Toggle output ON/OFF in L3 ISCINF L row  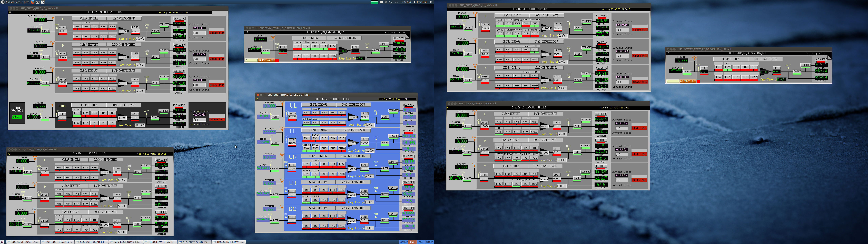click(x=138, y=172)
